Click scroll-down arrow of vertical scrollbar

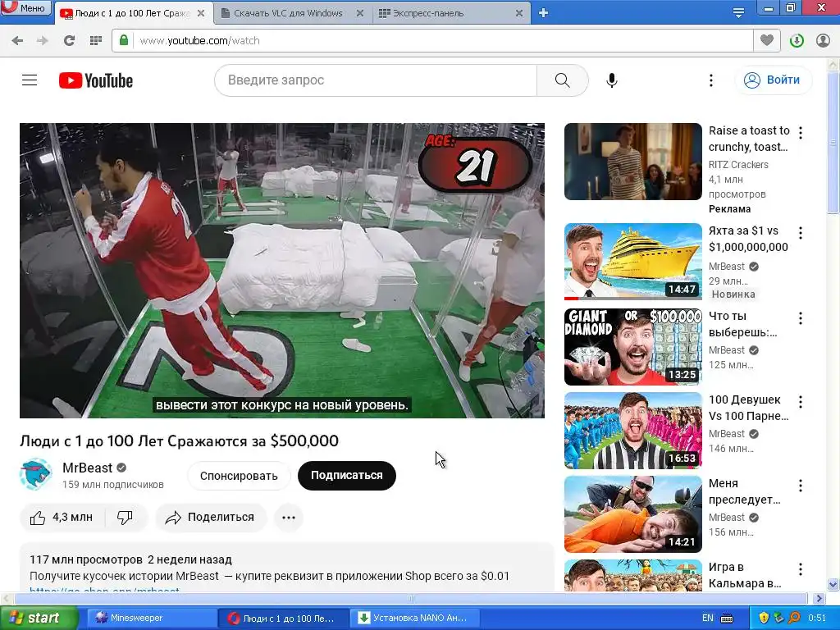point(833,584)
